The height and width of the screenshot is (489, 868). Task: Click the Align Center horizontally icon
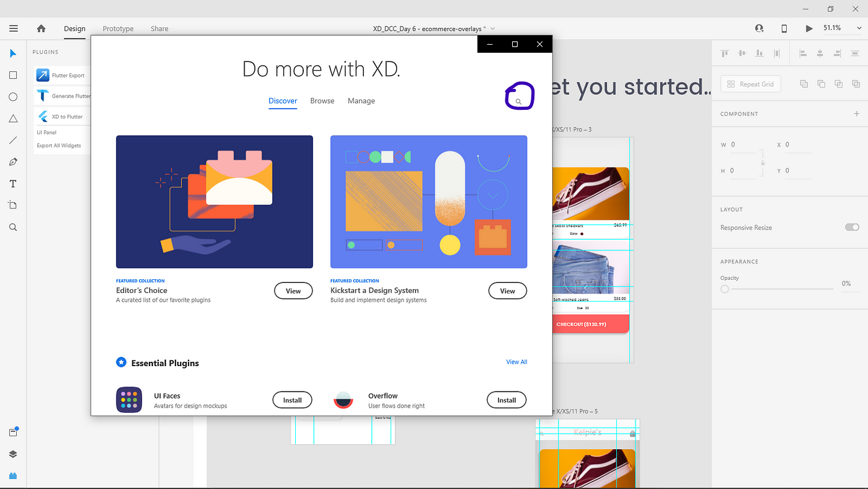pos(820,54)
